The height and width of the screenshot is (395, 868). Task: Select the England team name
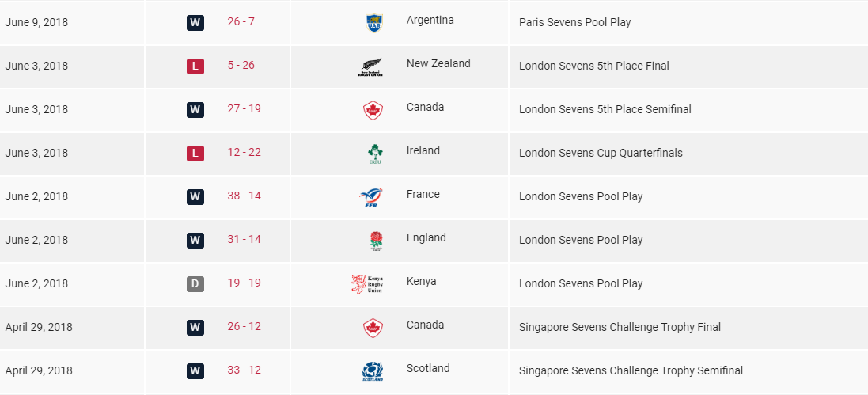[426, 237]
